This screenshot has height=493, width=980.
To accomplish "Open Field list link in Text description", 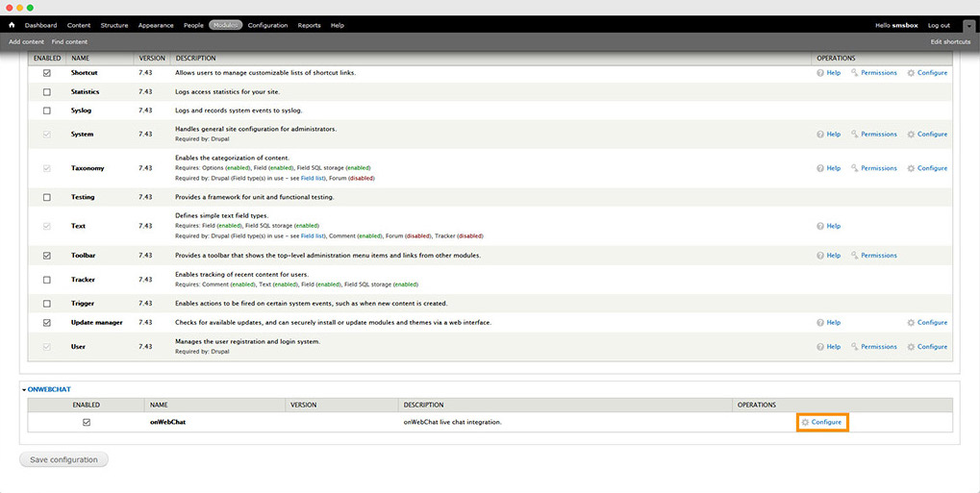I will 313,236.
